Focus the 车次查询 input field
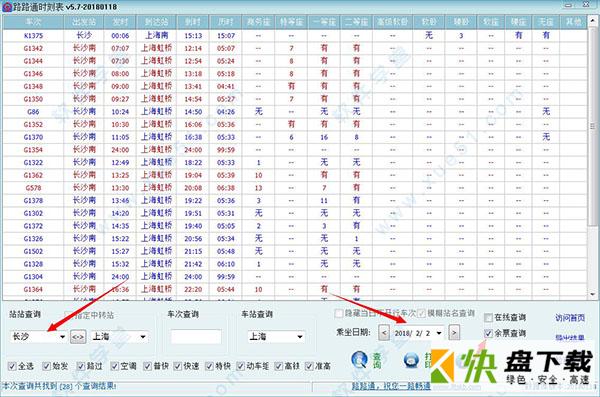This screenshot has width=600, height=397. [x=196, y=337]
